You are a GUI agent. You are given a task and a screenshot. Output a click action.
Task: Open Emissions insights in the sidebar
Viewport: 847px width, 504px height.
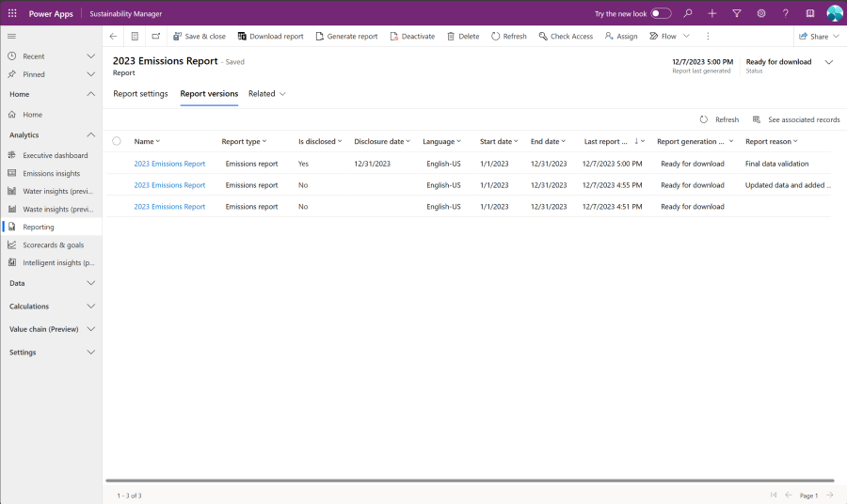pos(51,173)
